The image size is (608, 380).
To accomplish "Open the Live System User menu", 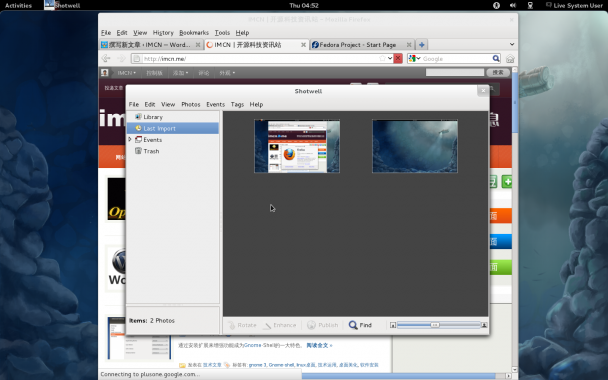I will tap(574, 5).
